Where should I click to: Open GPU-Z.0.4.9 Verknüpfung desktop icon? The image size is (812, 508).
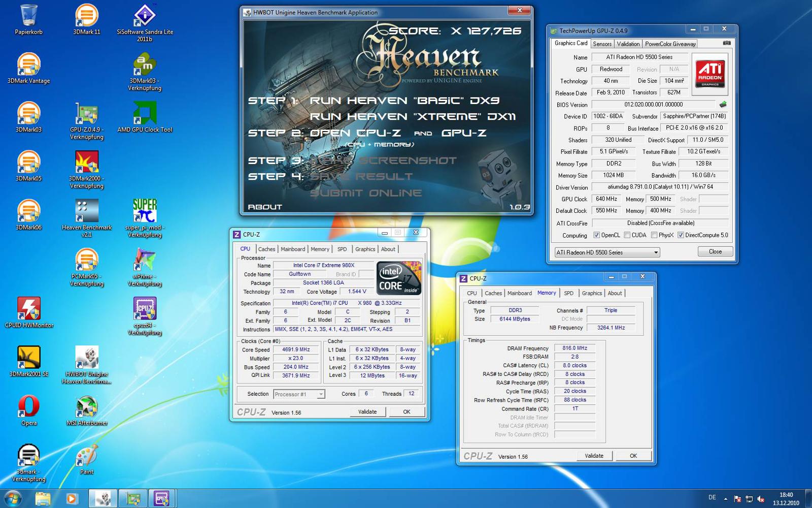pos(86,120)
